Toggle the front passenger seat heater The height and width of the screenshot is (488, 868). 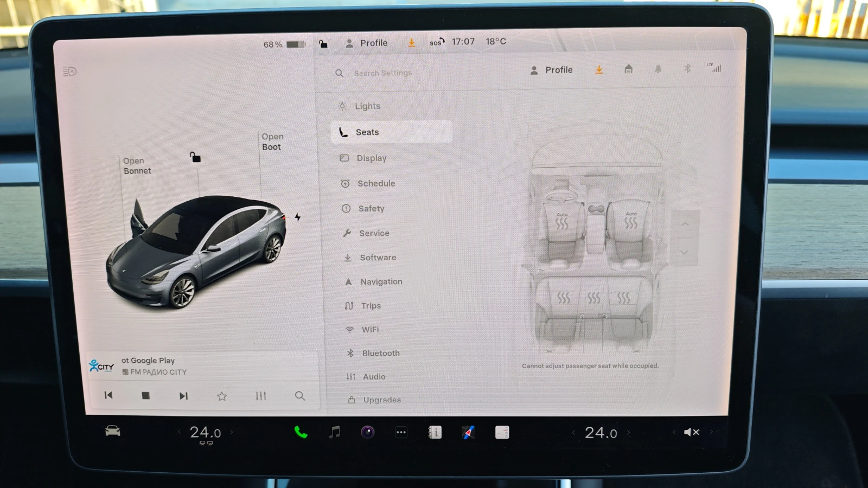[631, 222]
